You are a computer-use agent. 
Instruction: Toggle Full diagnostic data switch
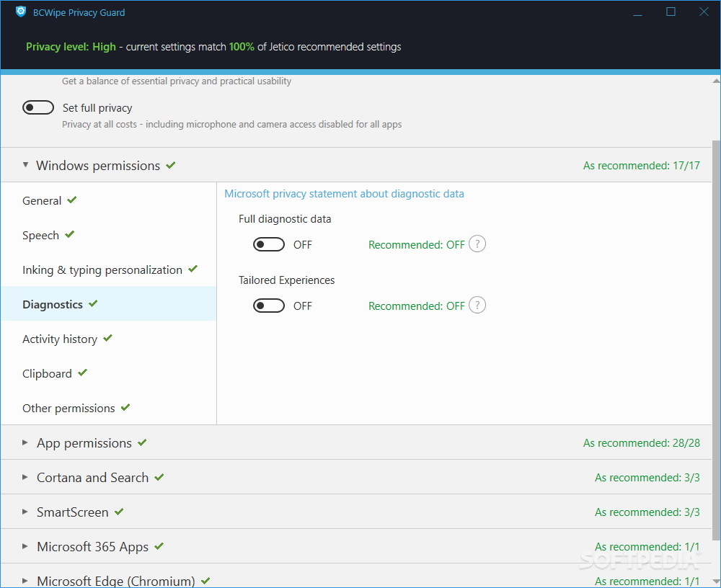(269, 244)
